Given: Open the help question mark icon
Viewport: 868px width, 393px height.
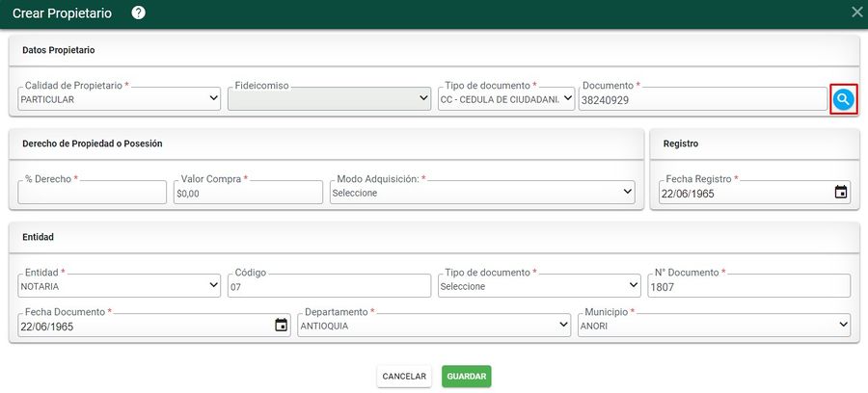Looking at the screenshot, I should [138, 13].
